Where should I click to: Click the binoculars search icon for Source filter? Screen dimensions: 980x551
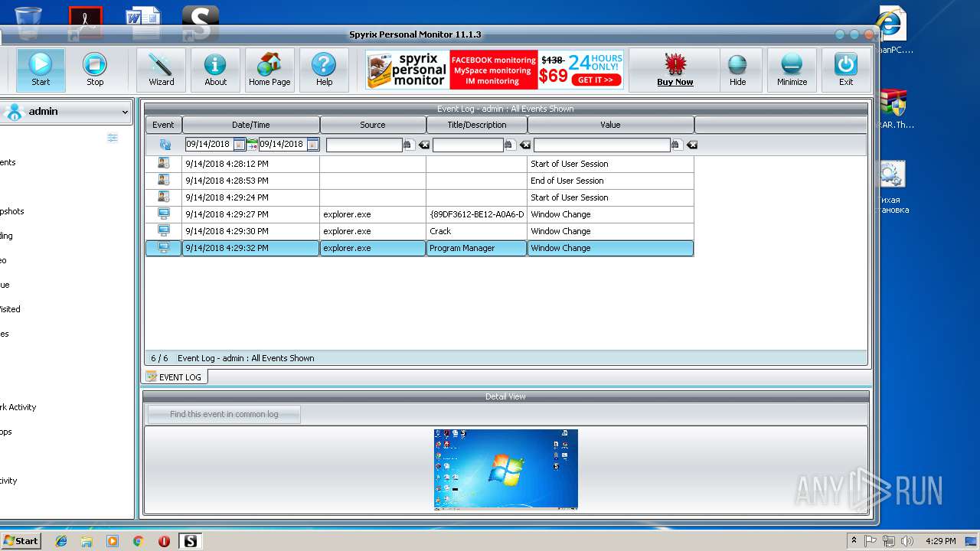(408, 145)
